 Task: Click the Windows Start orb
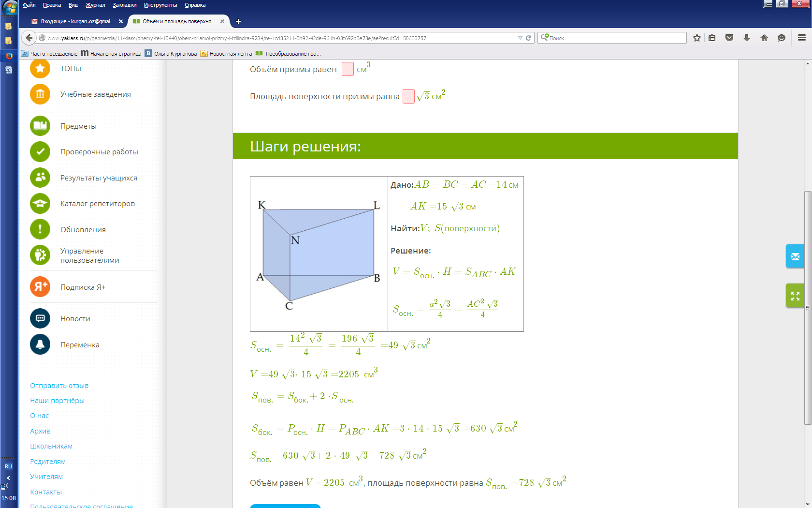coord(10,7)
